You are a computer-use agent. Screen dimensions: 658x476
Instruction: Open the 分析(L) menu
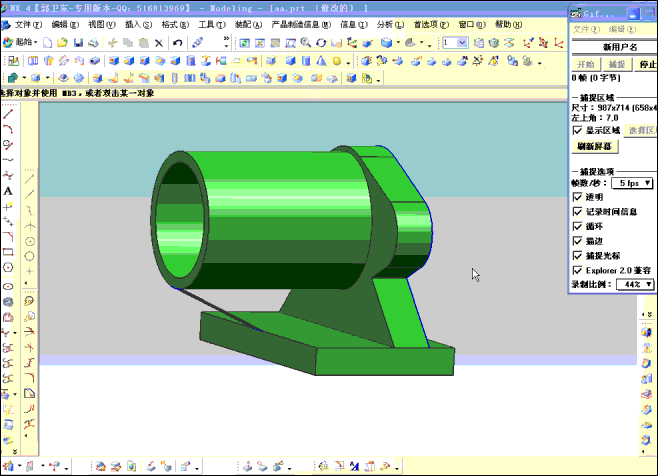tap(390, 25)
